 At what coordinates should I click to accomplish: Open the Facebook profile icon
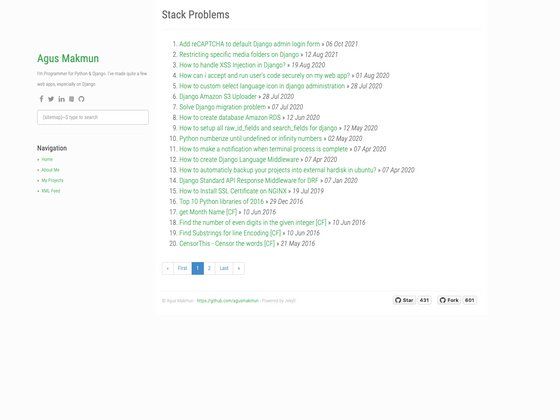41,99
